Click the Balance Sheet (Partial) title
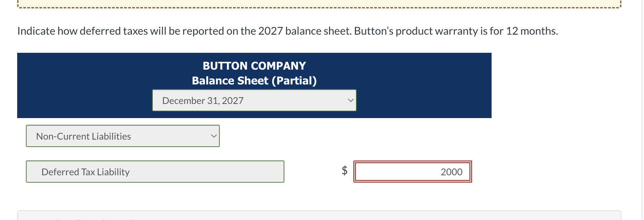 click(x=254, y=81)
